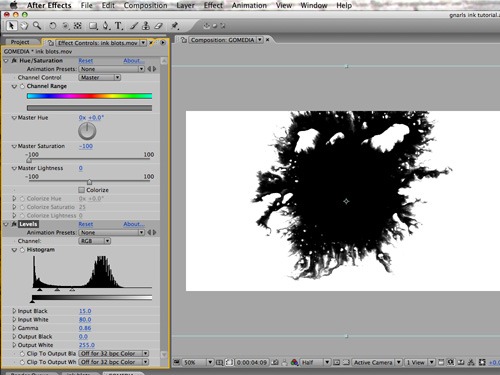Select the Hand tool
Viewport: 500px width, 375px height.
(24, 26)
